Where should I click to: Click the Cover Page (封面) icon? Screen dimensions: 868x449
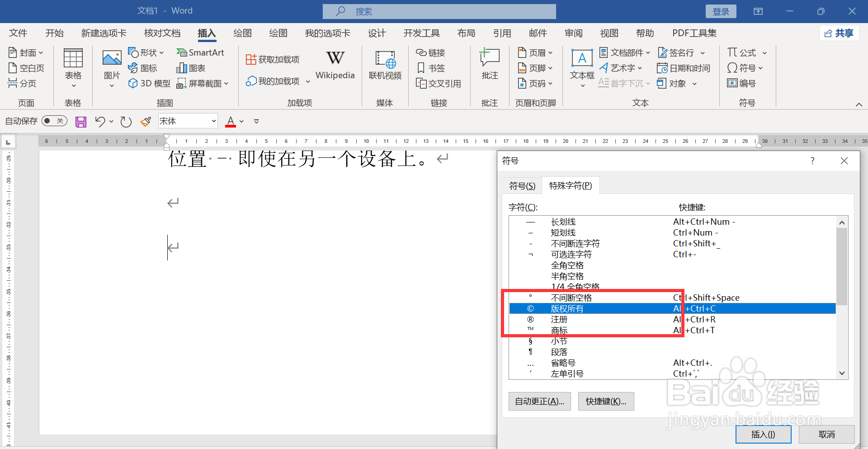point(13,52)
